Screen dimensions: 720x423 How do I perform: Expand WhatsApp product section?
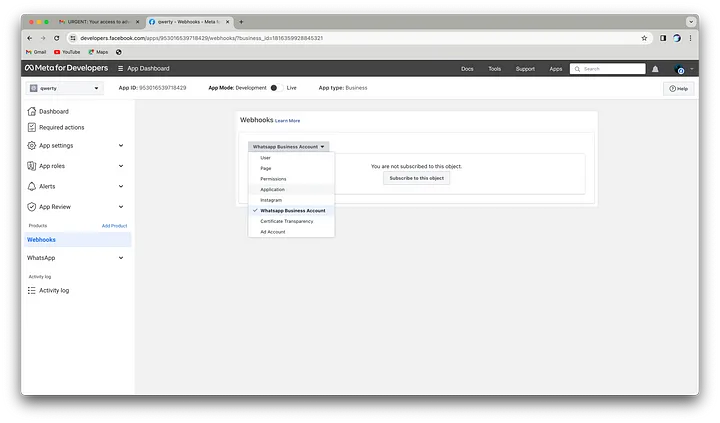[121, 258]
